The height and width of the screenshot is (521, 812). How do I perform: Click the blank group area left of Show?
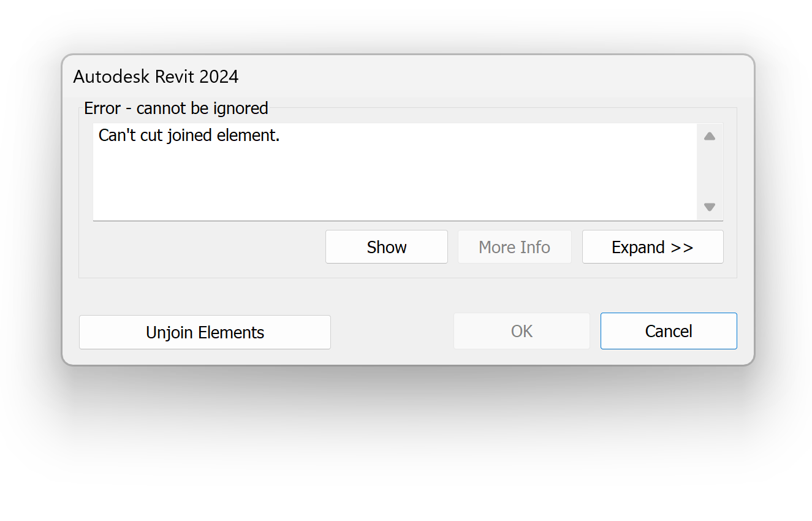pos(202,247)
